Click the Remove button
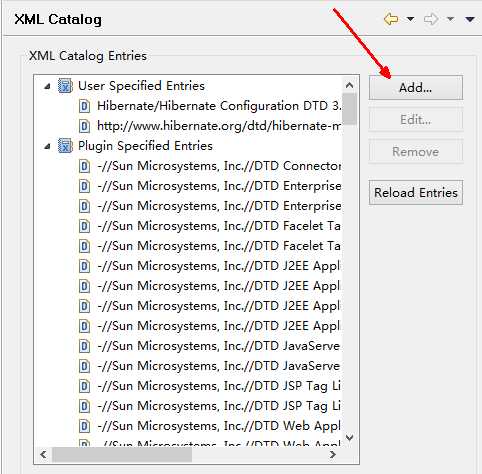This screenshot has width=482, height=474. pyautogui.click(x=416, y=152)
